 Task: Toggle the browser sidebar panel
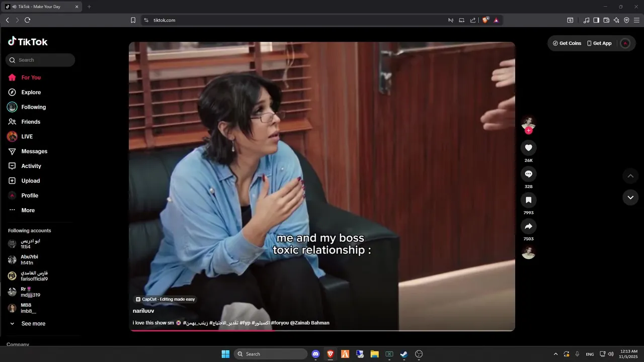click(x=596, y=20)
